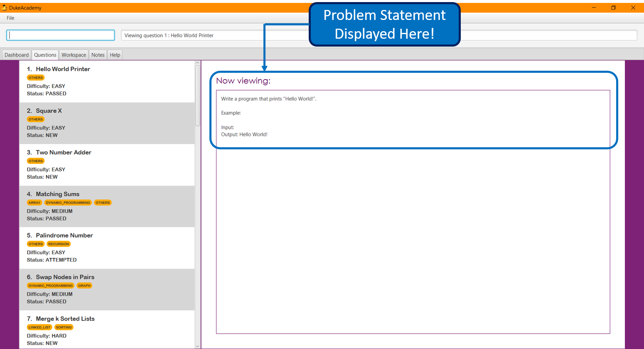
Task: Click the question list scrollbar thumb
Action: (198, 96)
